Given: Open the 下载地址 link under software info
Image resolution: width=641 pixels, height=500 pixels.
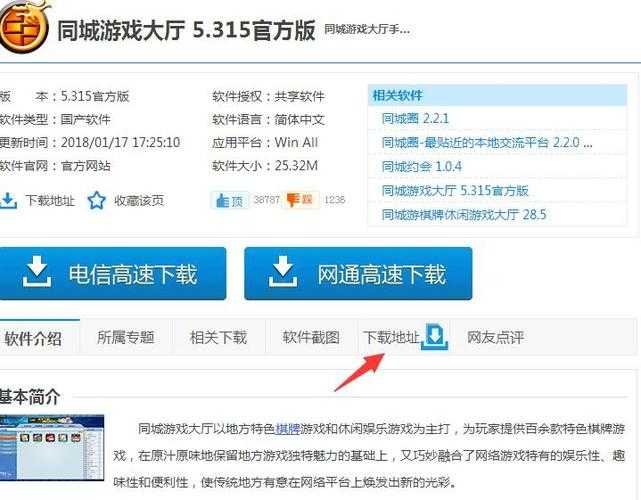Looking at the screenshot, I should point(50,200).
